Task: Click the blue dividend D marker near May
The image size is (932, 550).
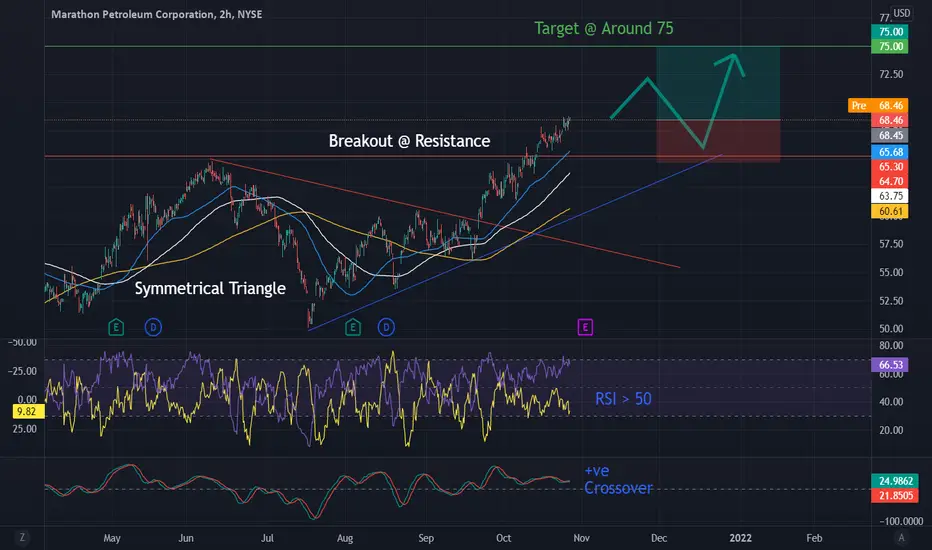Action: tap(153, 327)
